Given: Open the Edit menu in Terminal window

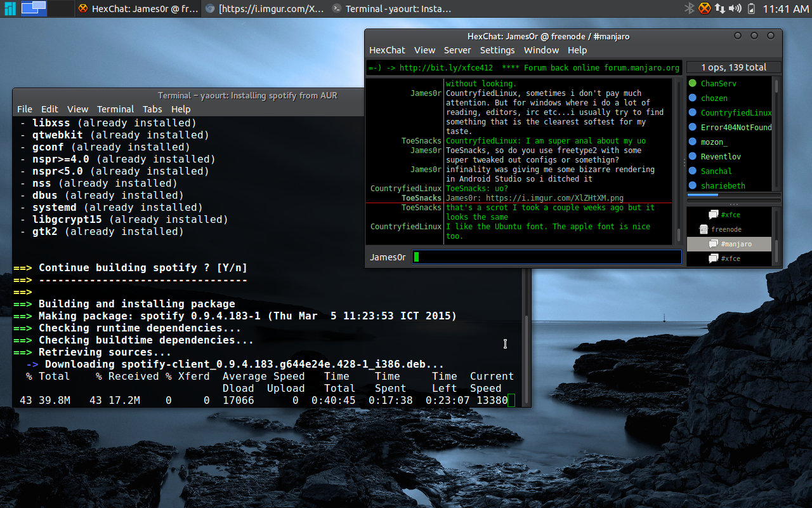Looking at the screenshot, I should [49, 109].
